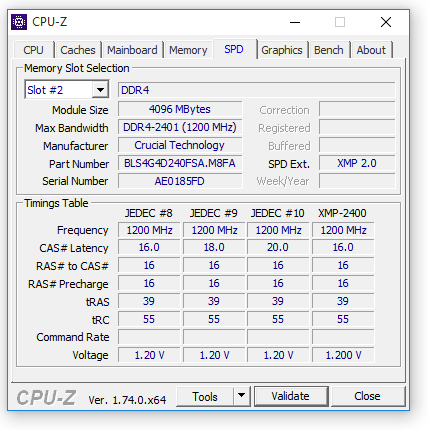Click the XMP-2400 column header
Viewport: 428px width, 430px height.
(x=342, y=213)
